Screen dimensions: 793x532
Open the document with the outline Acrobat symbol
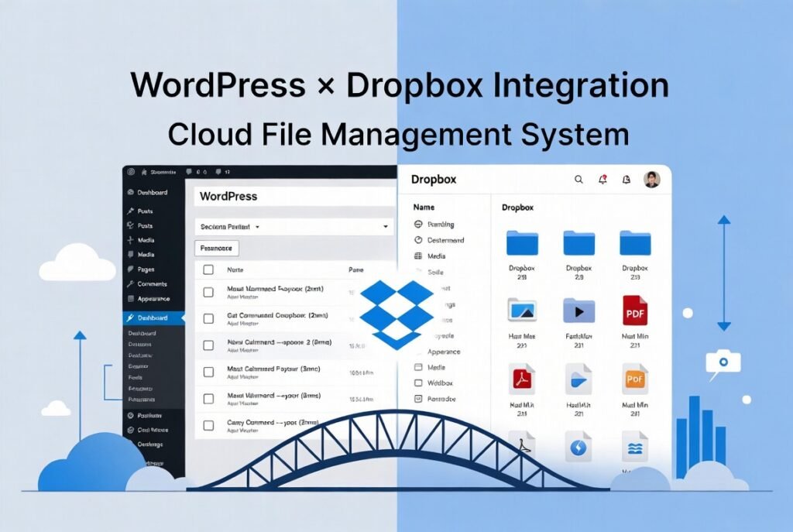[522, 445]
